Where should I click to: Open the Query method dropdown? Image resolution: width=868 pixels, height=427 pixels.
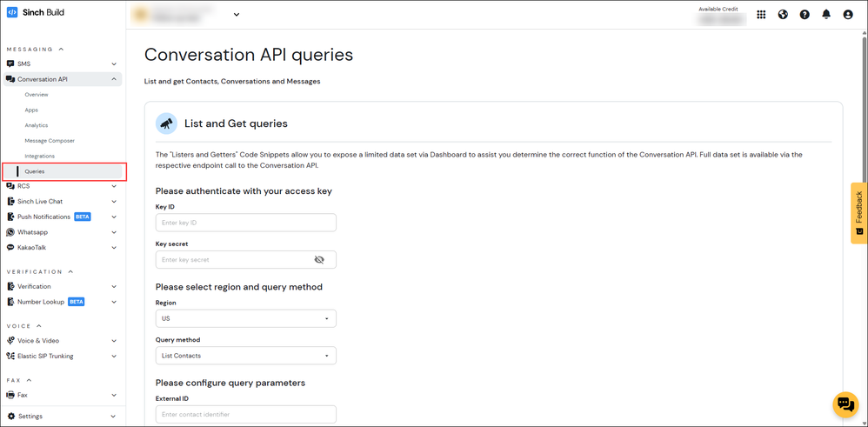click(x=245, y=356)
